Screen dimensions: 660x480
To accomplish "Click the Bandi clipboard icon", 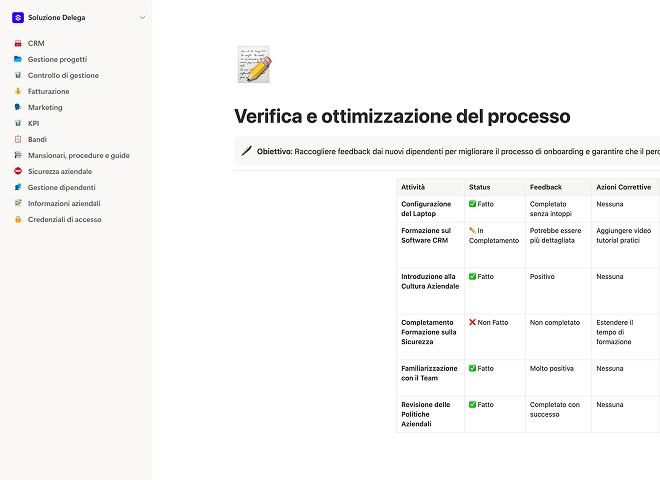I will pos(18,139).
